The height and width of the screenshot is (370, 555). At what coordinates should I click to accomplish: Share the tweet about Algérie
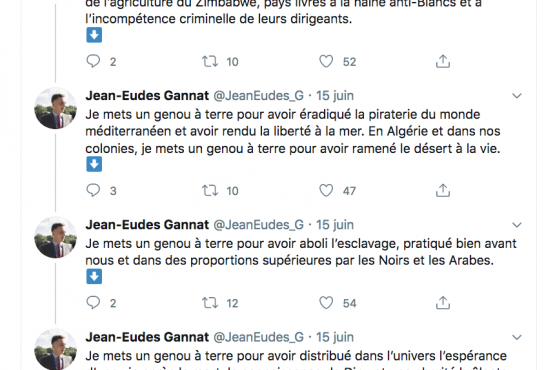[443, 190]
